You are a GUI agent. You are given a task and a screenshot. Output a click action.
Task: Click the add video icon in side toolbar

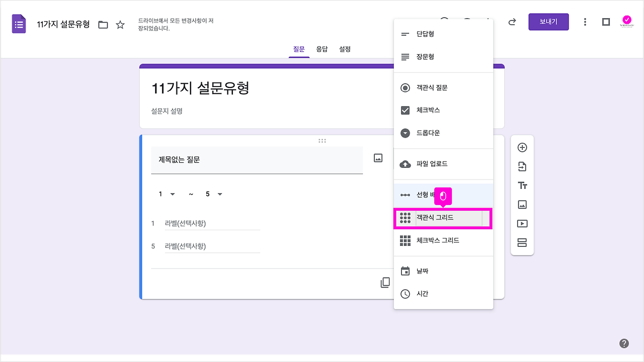(522, 223)
